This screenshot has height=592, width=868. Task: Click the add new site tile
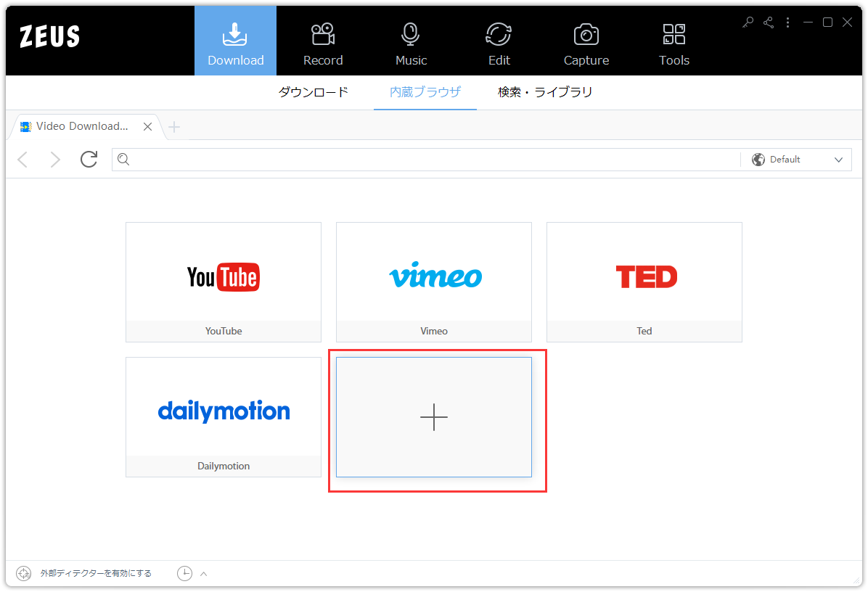(x=434, y=417)
